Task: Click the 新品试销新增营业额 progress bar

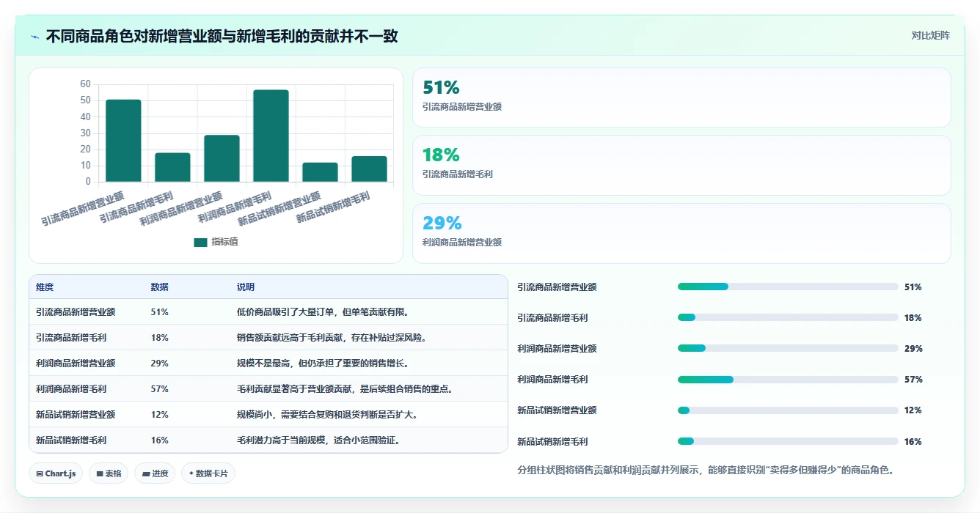Action: (x=788, y=410)
